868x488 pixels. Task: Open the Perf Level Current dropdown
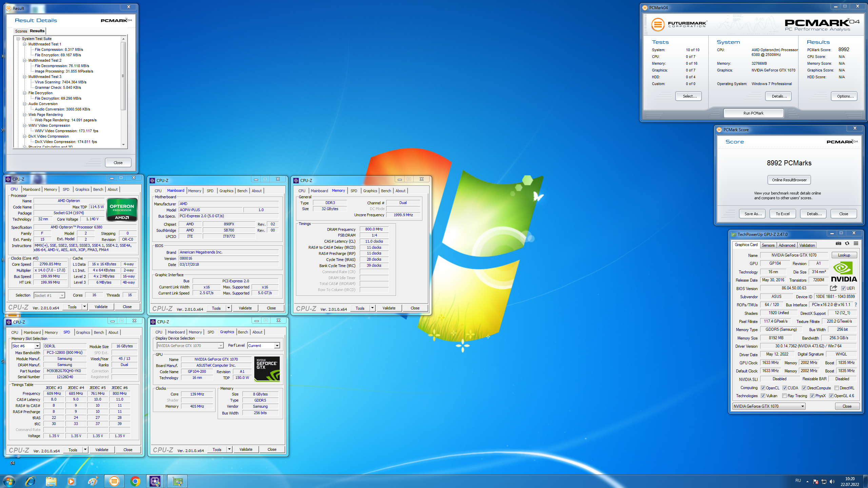pos(263,346)
